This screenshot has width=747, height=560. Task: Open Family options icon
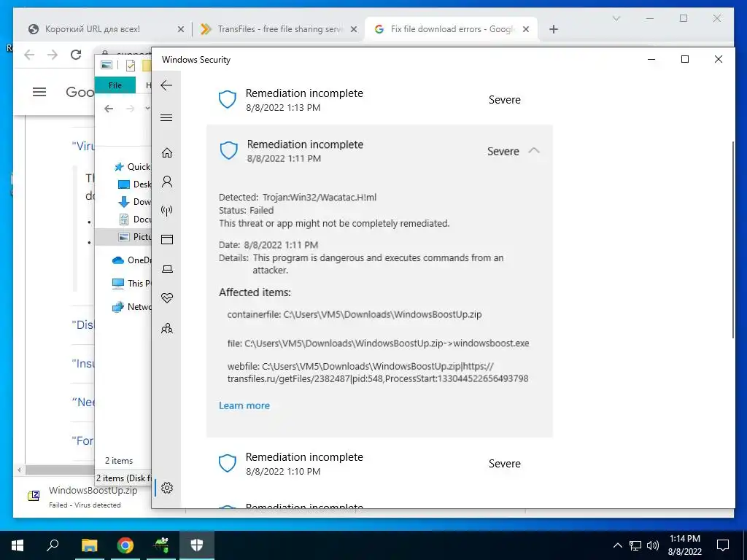click(x=167, y=328)
